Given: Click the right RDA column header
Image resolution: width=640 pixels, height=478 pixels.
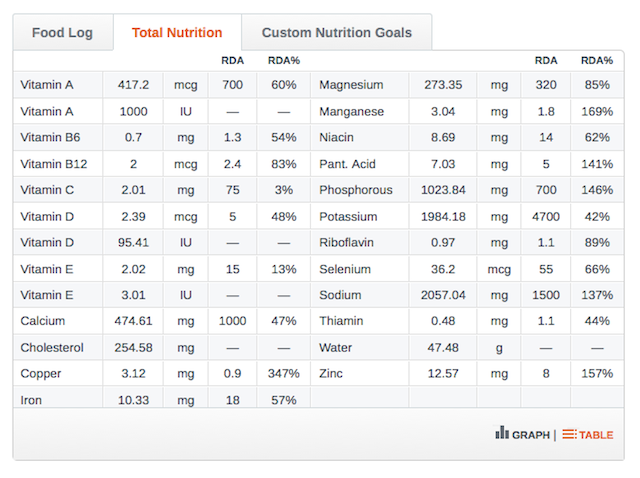Looking at the screenshot, I should coord(546,61).
